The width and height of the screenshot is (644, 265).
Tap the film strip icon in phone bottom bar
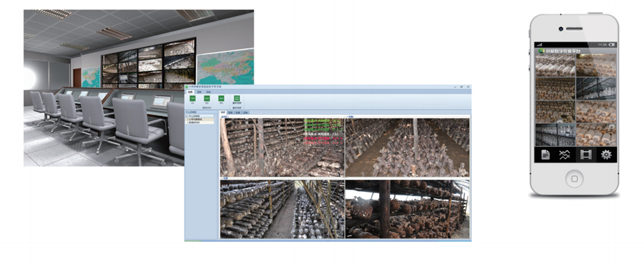tap(586, 155)
